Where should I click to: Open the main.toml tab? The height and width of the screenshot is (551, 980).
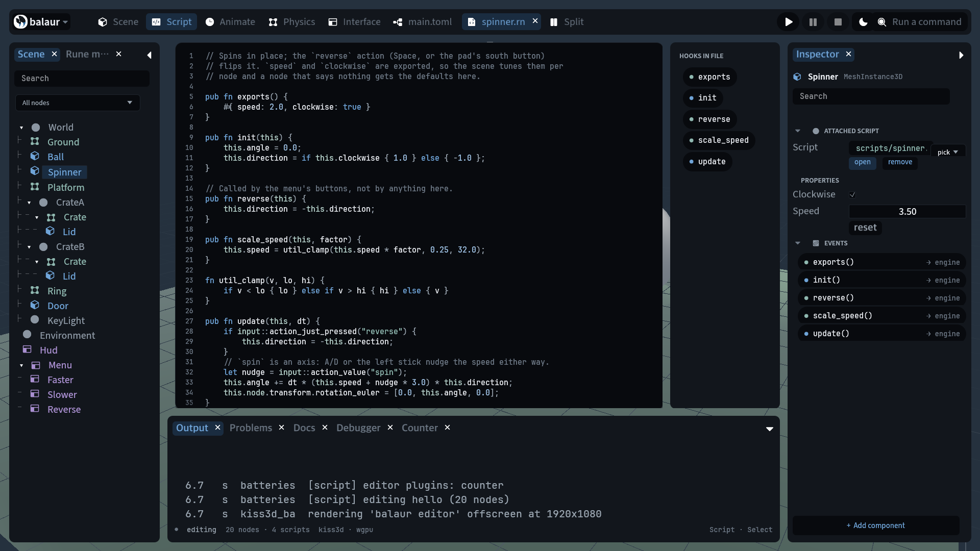click(x=423, y=22)
